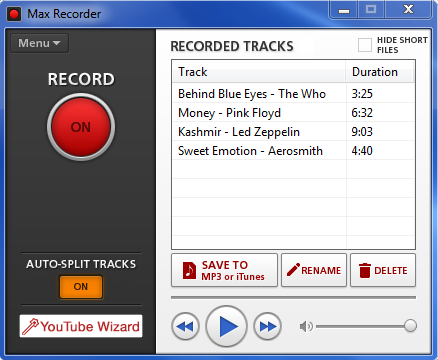Sort tracks by the Duration column header
Viewport: 438px width, 360px height.
pos(380,72)
